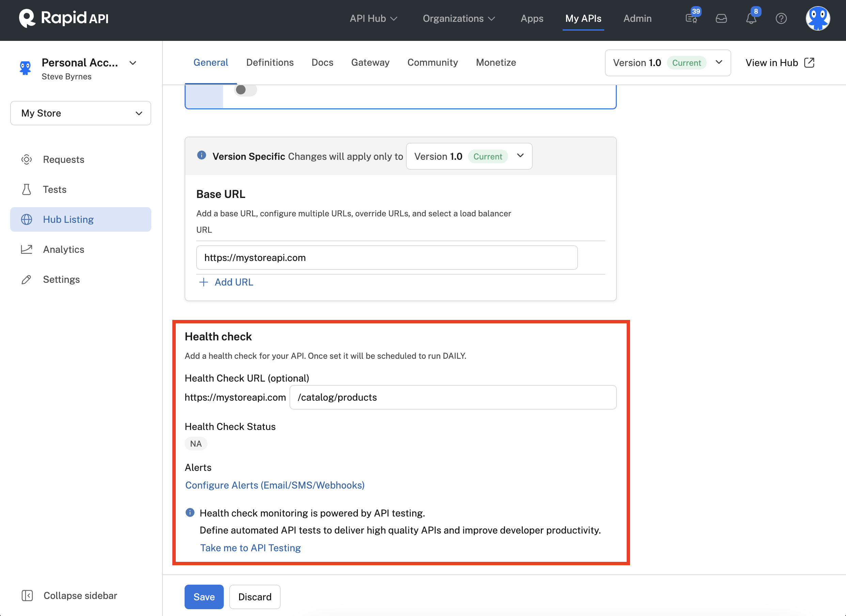Click the Health Check URL input field
This screenshot has height=616, width=846.
pyautogui.click(x=453, y=397)
